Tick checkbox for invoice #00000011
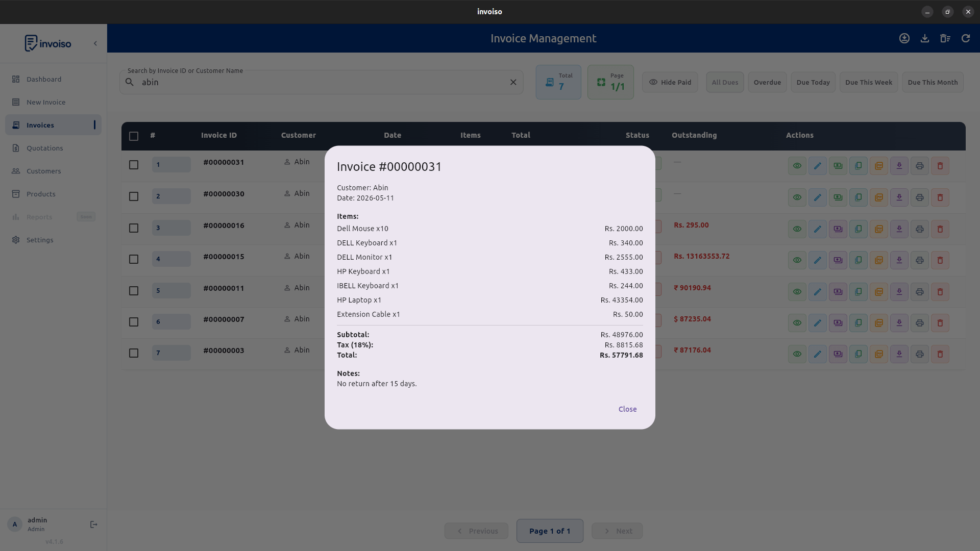The width and height of the screenshot is (980, 551). [x=134, y=291]
